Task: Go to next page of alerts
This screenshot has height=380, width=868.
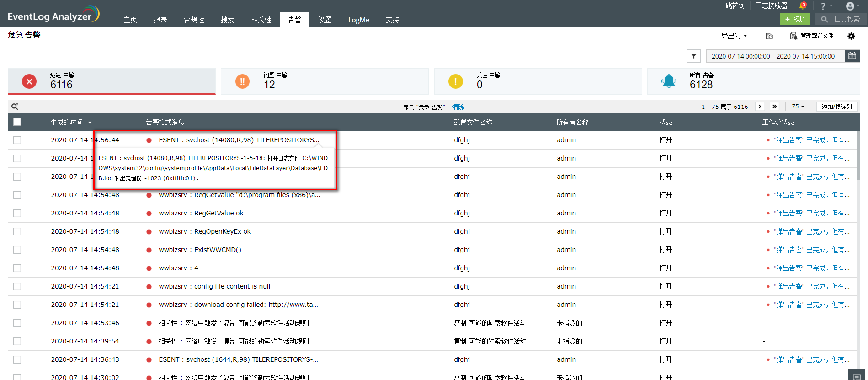Action: 760,107
